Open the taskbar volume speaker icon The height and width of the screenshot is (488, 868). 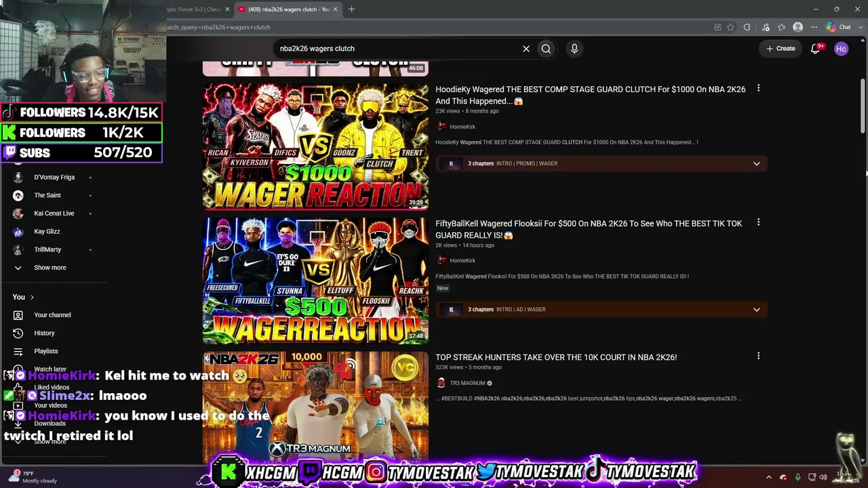825,477
